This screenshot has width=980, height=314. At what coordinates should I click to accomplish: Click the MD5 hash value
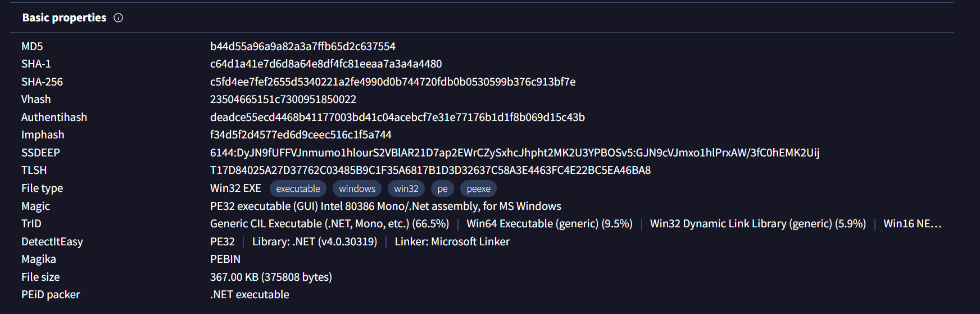click(303, 46)
